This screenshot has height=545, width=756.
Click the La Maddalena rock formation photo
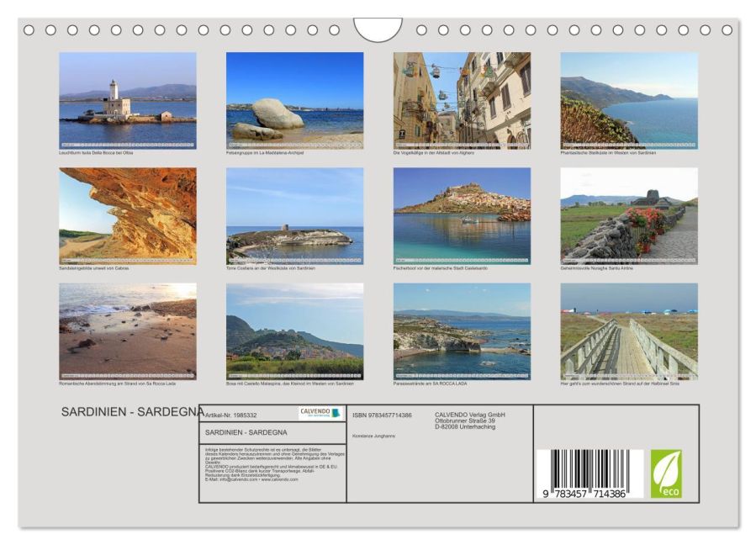point(294,101)
